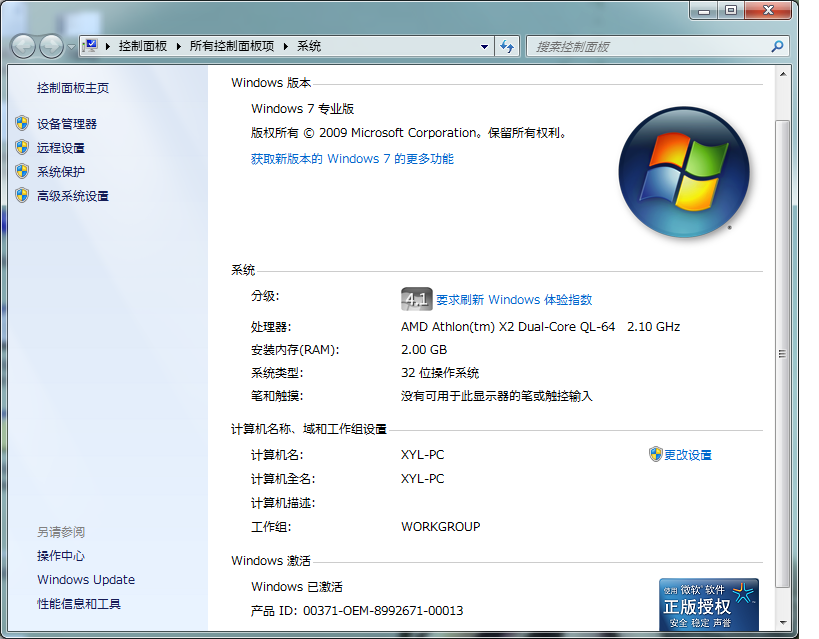
Task: Maximize the System window
Action: pos(731,10)
